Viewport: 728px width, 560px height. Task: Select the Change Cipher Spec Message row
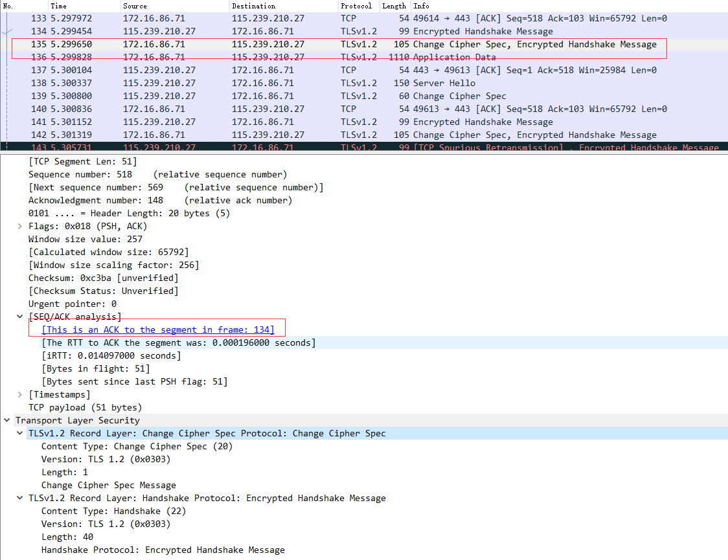pyautogui.click(x=109, y=486)
